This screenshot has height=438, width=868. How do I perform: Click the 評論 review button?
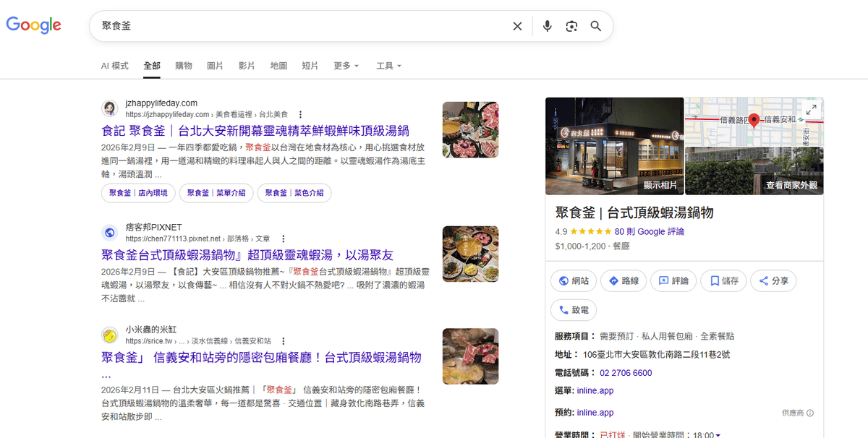pos(673,281)
